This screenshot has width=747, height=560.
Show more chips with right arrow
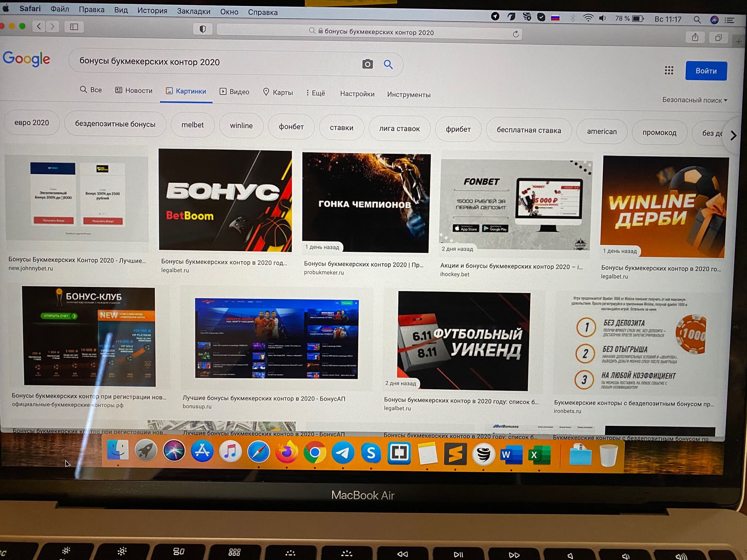pos(733,136)
